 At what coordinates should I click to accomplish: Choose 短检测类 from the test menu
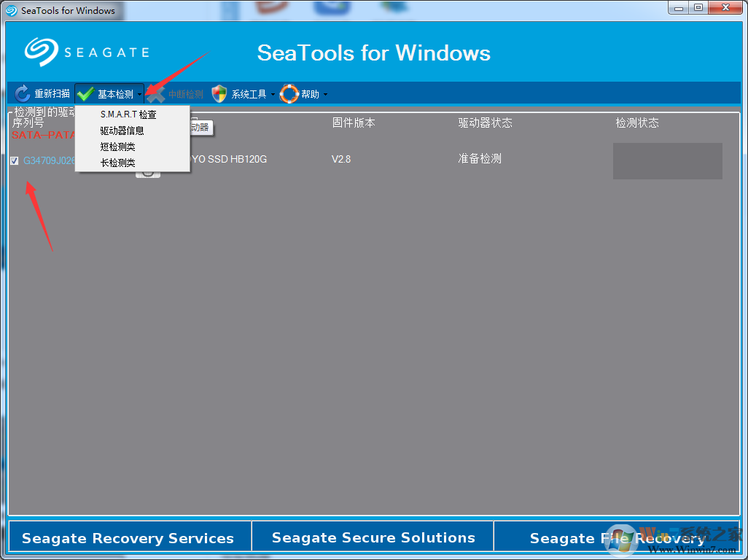point(117,147)
